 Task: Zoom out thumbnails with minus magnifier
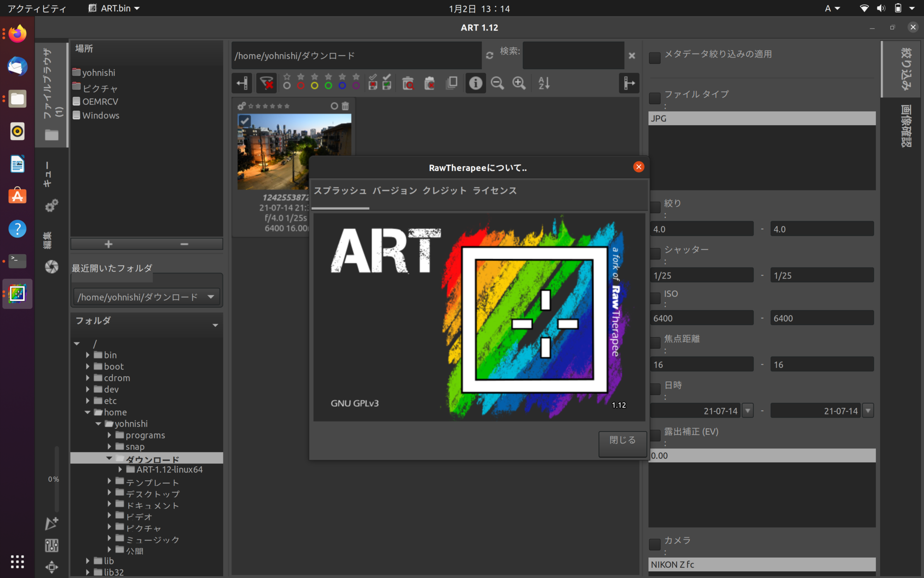pyautogui.click(x=497, y=83)
